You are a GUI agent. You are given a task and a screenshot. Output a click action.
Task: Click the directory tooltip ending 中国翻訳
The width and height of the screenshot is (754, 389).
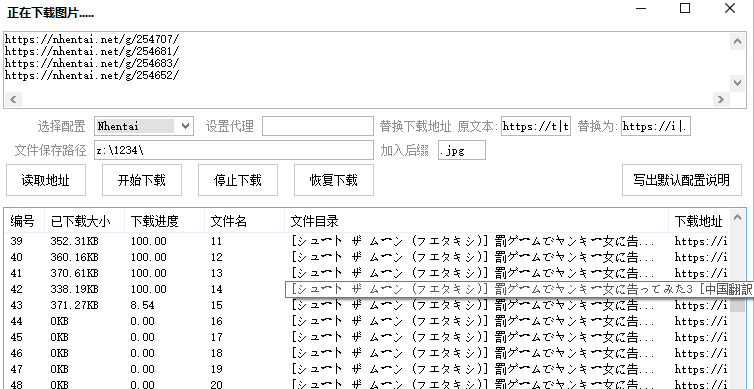click(519, 289)
